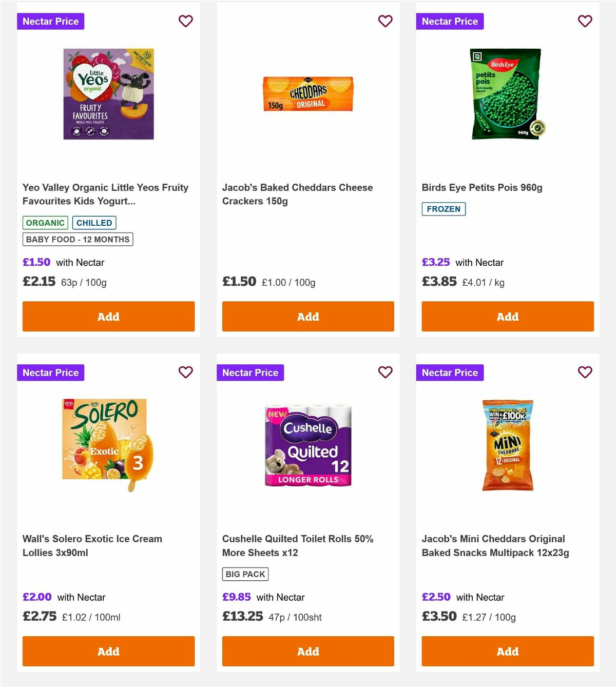Select the CHILLED label on Yeo Valley yogurt
The image size is (616, 687).
94,223
